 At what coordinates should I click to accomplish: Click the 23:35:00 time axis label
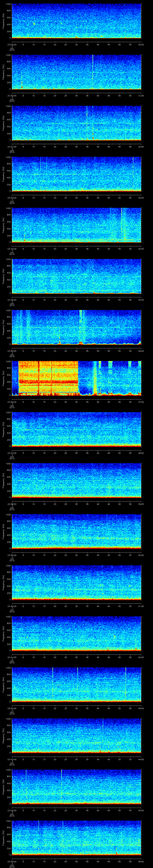click(x=12, y=351)
